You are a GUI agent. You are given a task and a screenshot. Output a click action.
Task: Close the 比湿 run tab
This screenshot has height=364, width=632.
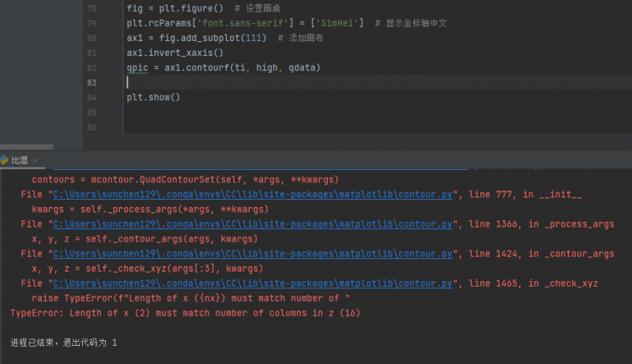point(35,160)
